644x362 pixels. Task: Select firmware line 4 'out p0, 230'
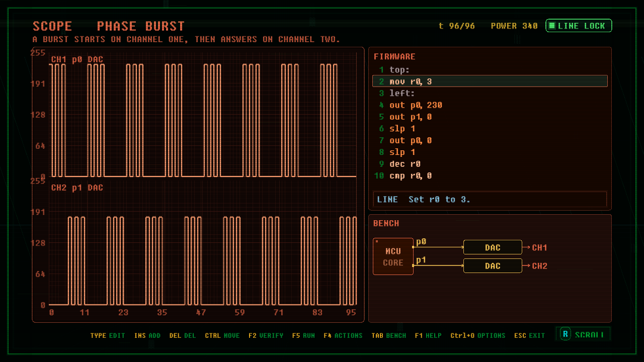[x=490, y=105]
